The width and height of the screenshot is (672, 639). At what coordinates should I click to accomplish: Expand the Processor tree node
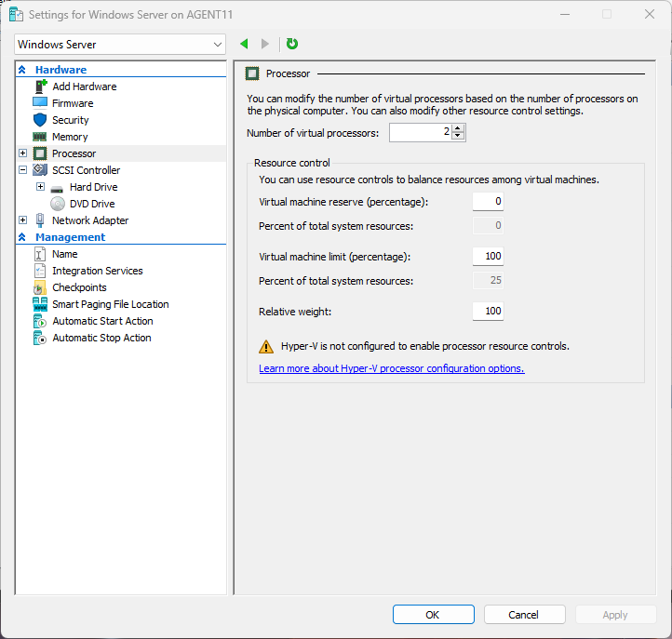[23, 153]
